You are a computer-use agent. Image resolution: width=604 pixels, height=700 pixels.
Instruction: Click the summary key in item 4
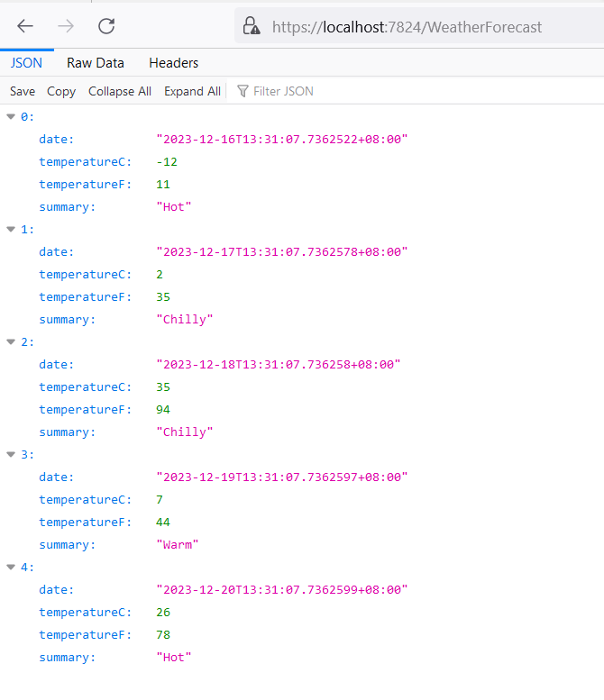tap(67, 657)
